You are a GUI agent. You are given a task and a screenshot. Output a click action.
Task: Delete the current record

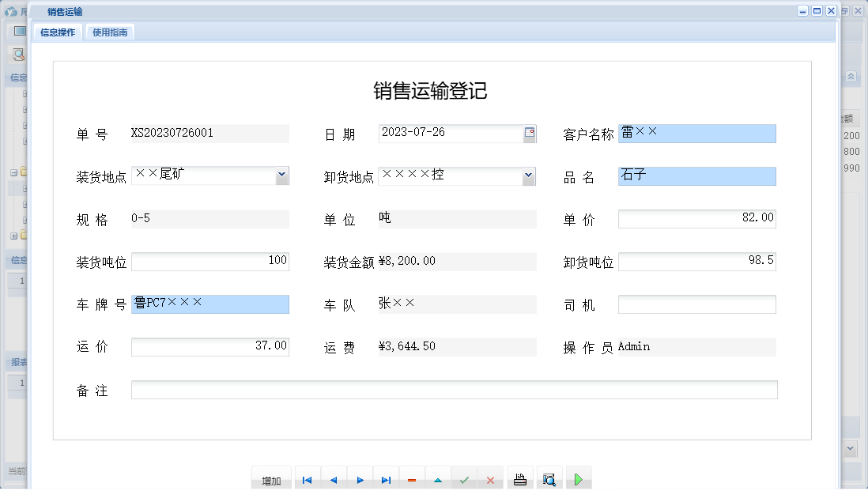(412, 478)
